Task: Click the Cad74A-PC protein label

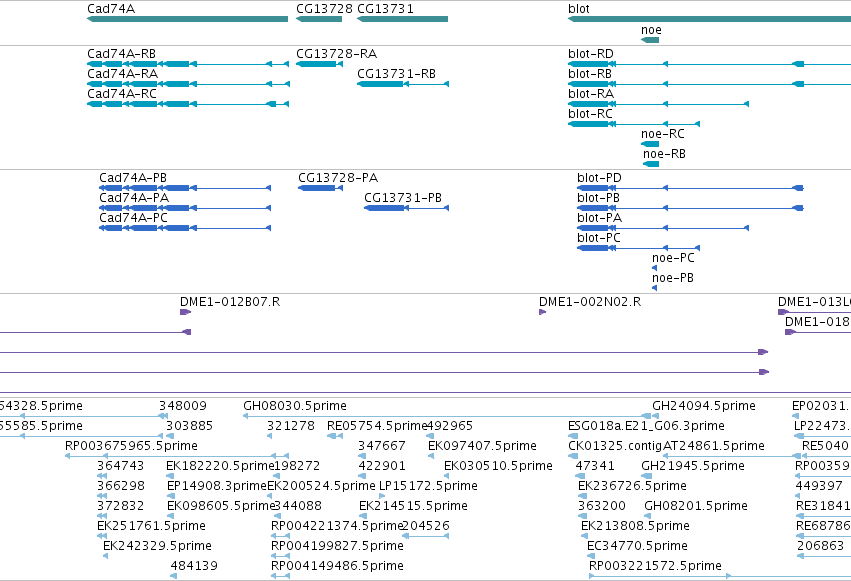Action: click(133, 218)
